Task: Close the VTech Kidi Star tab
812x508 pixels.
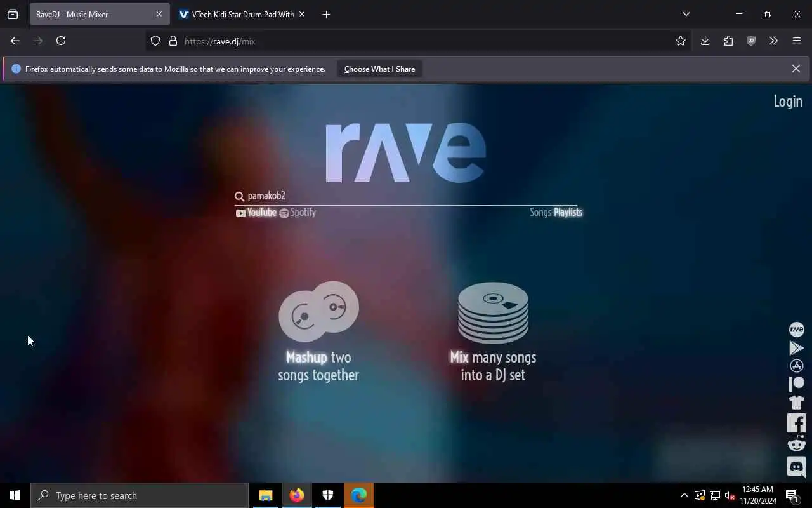Action: click(x=302, y=14)
